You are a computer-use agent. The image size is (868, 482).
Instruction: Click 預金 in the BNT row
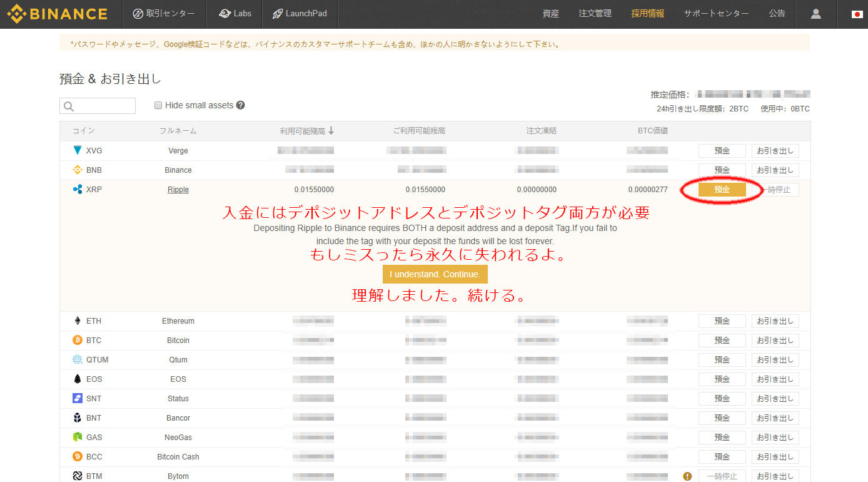[x=722, y=418]
